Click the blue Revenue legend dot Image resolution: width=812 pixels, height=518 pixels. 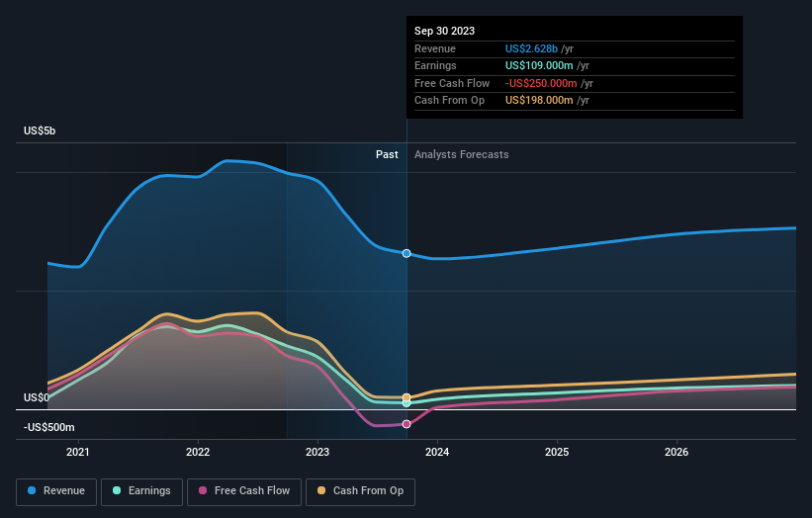(x=32, y=490)
